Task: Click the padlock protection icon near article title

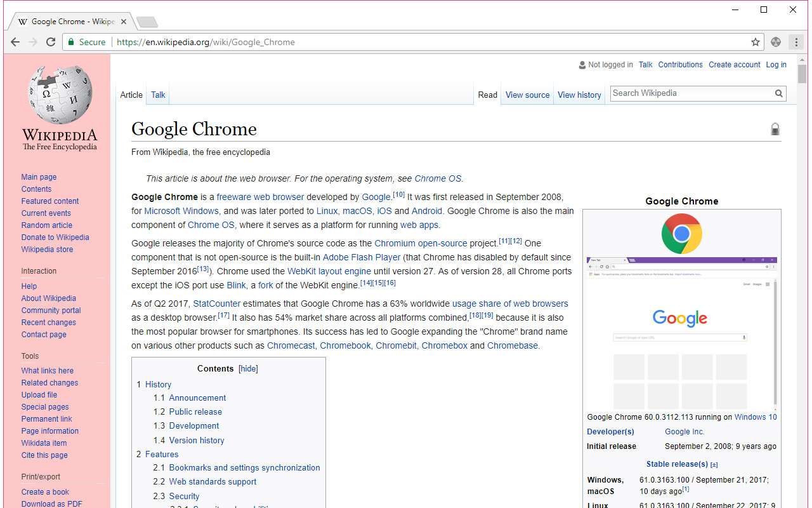Action: click(x=775, y=130)
